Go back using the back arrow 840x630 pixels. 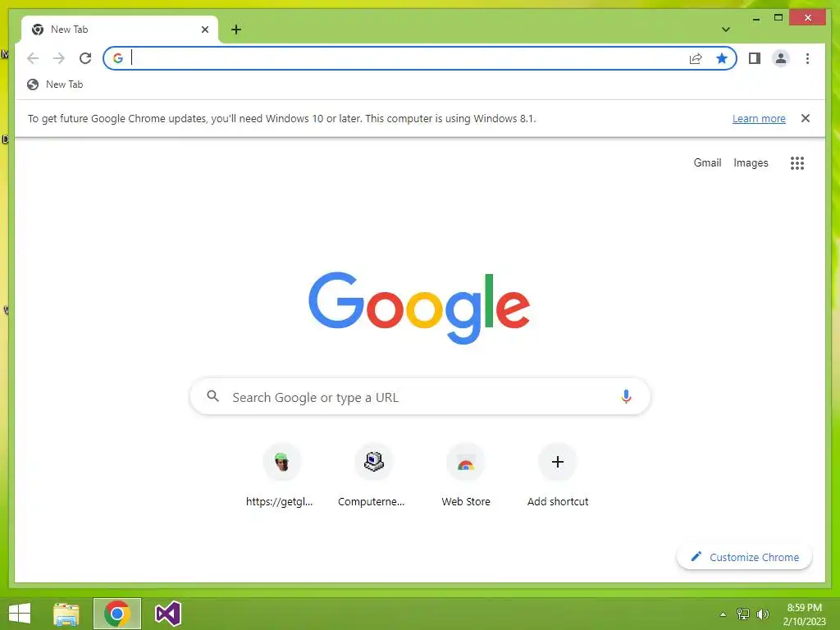click(x=33, y=58)
